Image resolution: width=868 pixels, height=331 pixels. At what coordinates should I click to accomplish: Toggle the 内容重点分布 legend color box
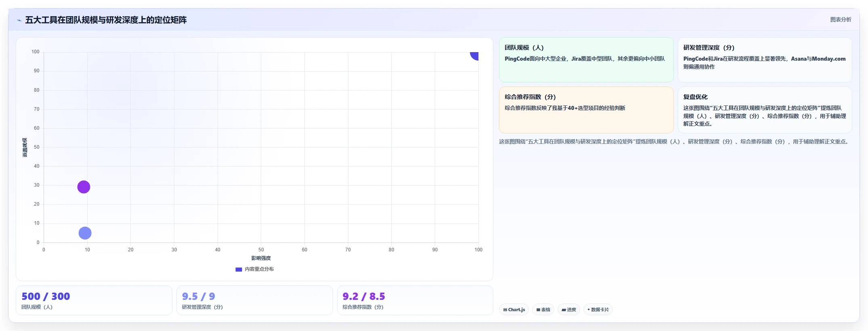tap(239, 269)
